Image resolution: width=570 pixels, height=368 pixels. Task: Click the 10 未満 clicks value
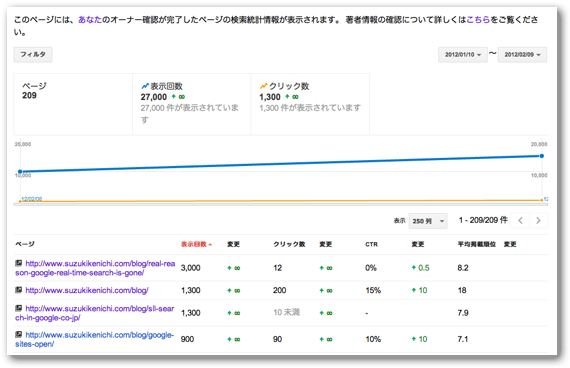point(286,312)
